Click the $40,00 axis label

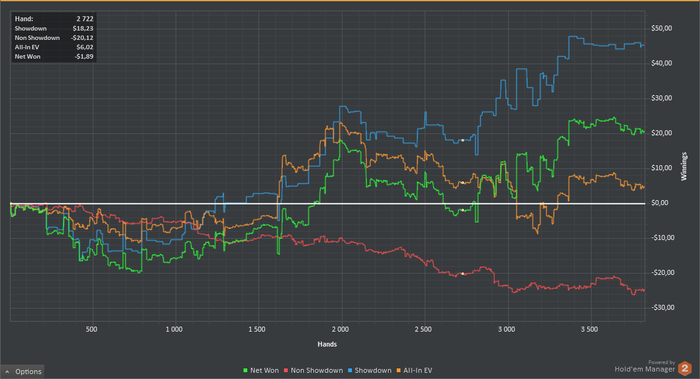(662, 63)
